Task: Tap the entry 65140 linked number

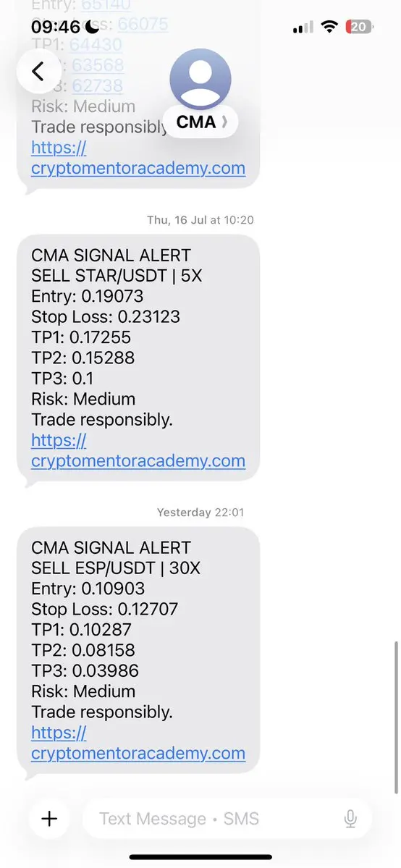Action: point(106,5)
